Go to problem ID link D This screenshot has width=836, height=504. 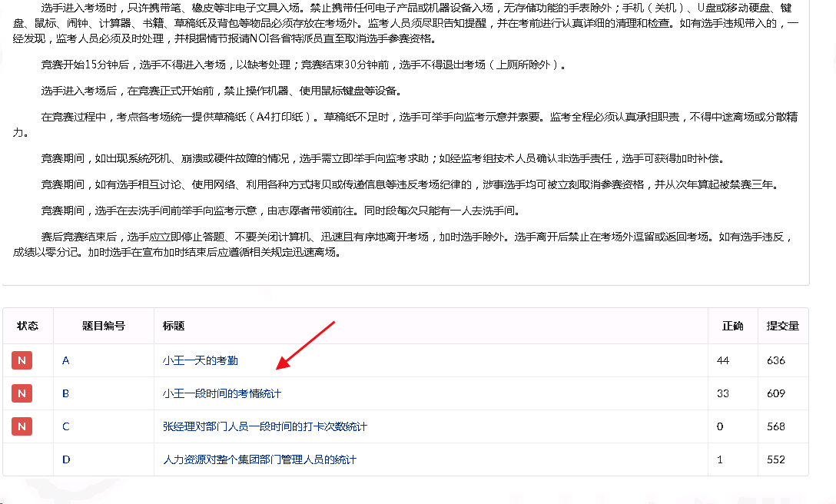66,459
